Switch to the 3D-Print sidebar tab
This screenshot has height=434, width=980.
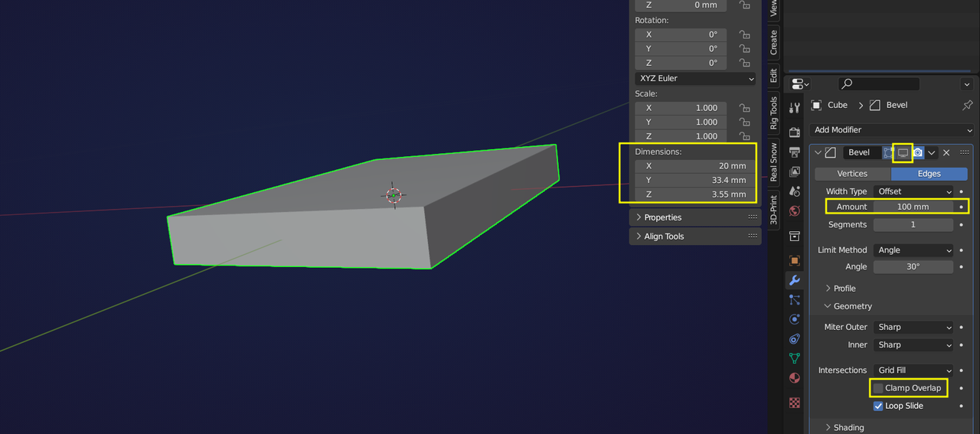[773, 210]
